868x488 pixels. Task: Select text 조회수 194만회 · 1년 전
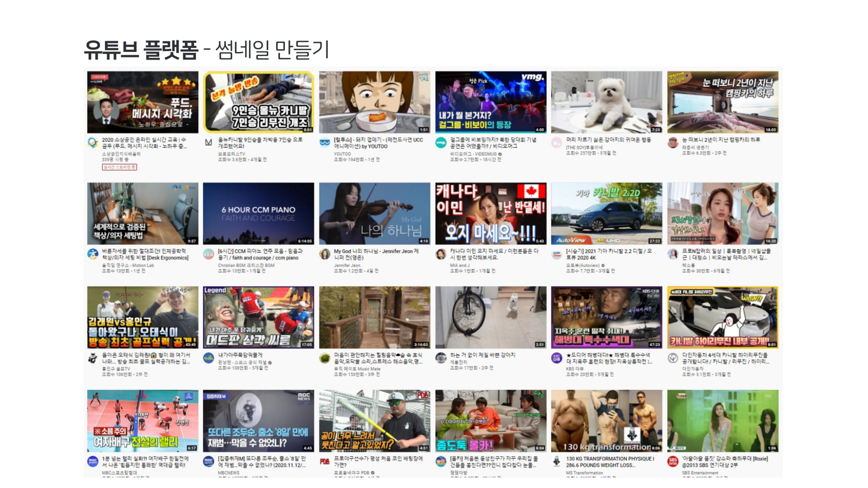pos(357,160)
